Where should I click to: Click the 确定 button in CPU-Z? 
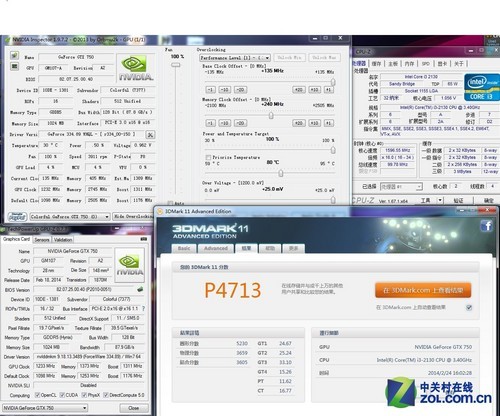(488, 200)
